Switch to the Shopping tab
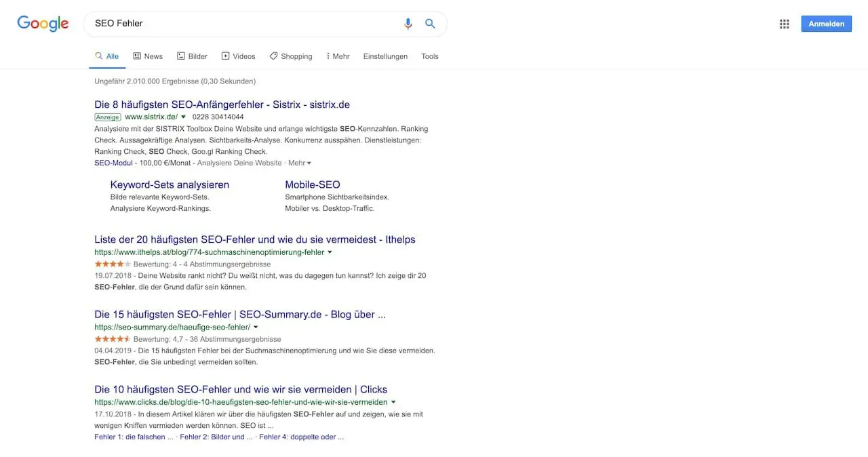Image resolution: width=868 pixels, height=457 pixels. tap(291, 56)
